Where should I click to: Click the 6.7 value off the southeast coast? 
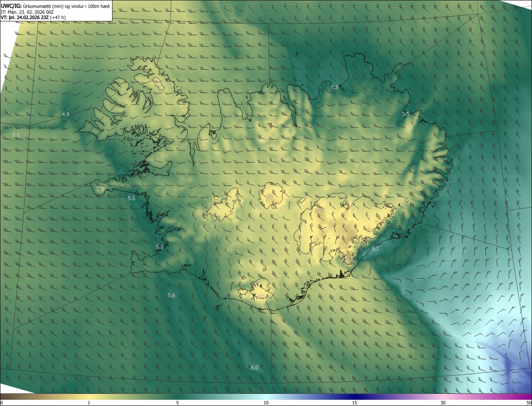point(375,249)
